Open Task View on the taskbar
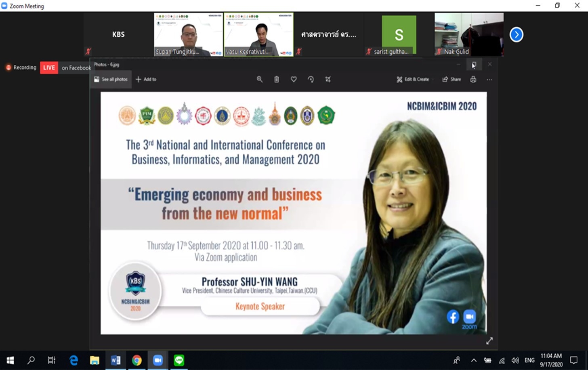The width and height of the screenshot is (588, 370). [x=52, y=360]
